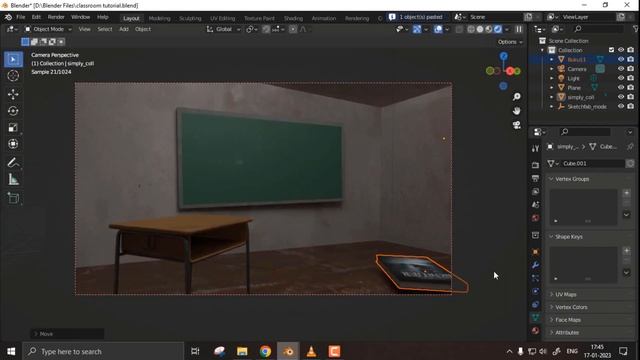Add a new shape key with plus
Image resolution: width=640 pixels, height=360 pixels.
(x=627, y=251)
